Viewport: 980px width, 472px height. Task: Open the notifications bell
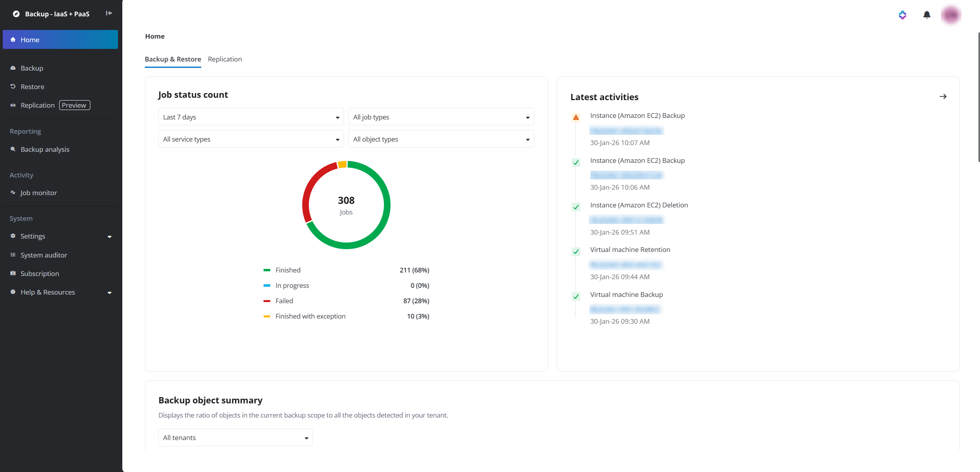coord(927,15)
